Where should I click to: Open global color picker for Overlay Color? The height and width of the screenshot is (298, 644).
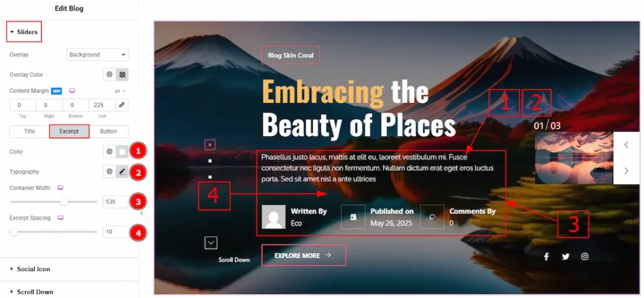tap(109, 74)
